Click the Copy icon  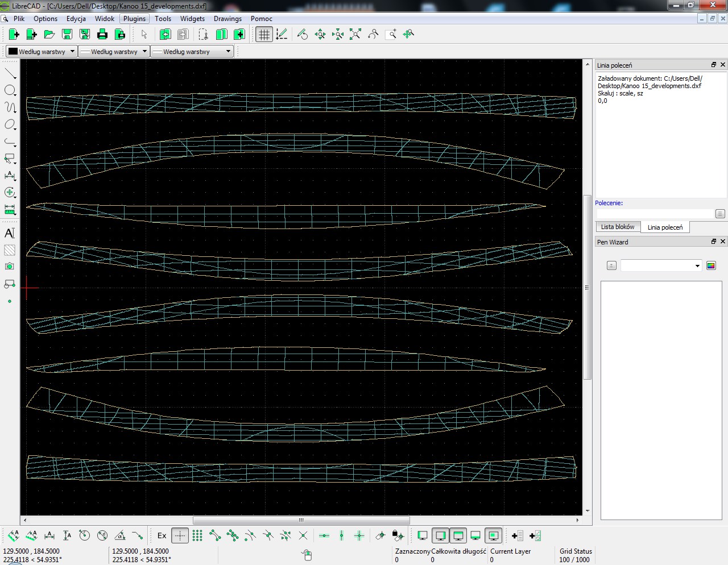point(221,34)
